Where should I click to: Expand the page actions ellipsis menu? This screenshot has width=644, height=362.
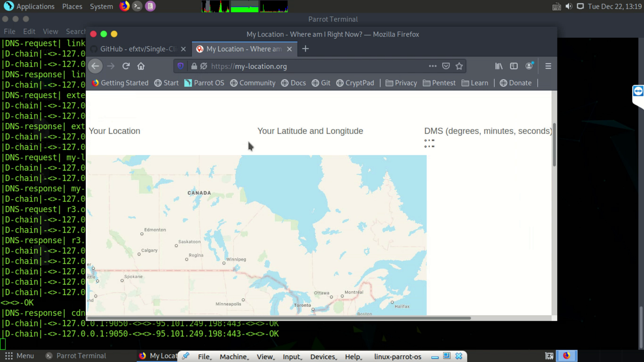pyautogui.click(x=432, y=66)
